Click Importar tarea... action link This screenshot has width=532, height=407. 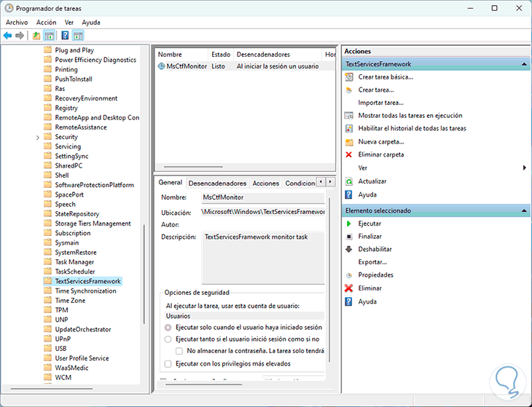[380, 103]
